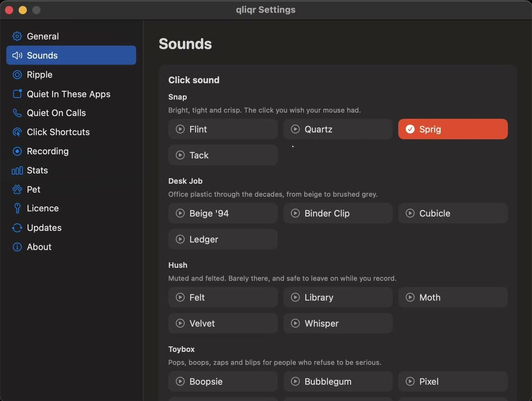Play the Ledger sound preview icon
532x401 pixels.
[180, 239]
